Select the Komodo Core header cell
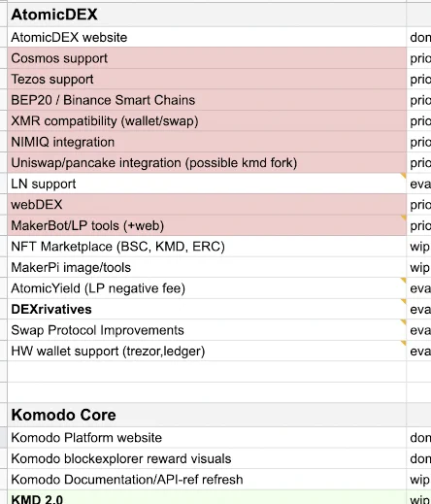431x504 pixels. point(207,415)
